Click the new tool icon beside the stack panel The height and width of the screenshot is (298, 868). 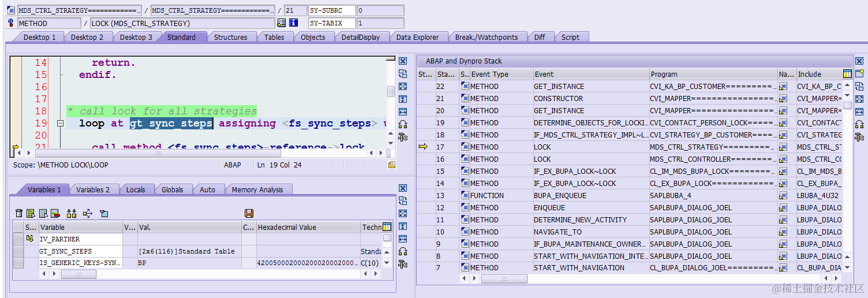859,74
